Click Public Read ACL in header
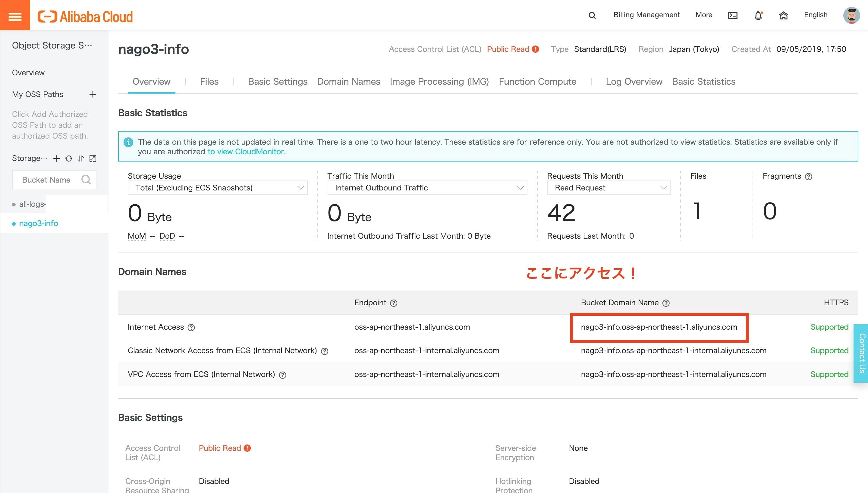 pos(508,49)
